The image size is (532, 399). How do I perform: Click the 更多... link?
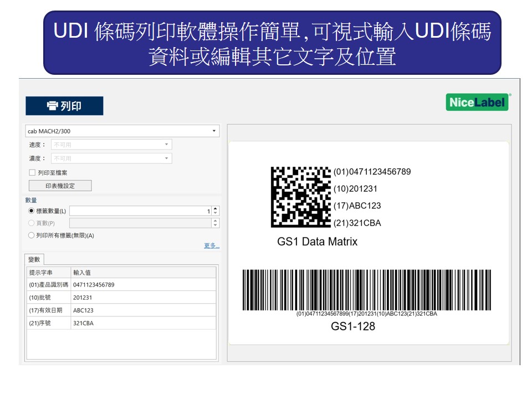pyautogui.click(x=212, y=245)
